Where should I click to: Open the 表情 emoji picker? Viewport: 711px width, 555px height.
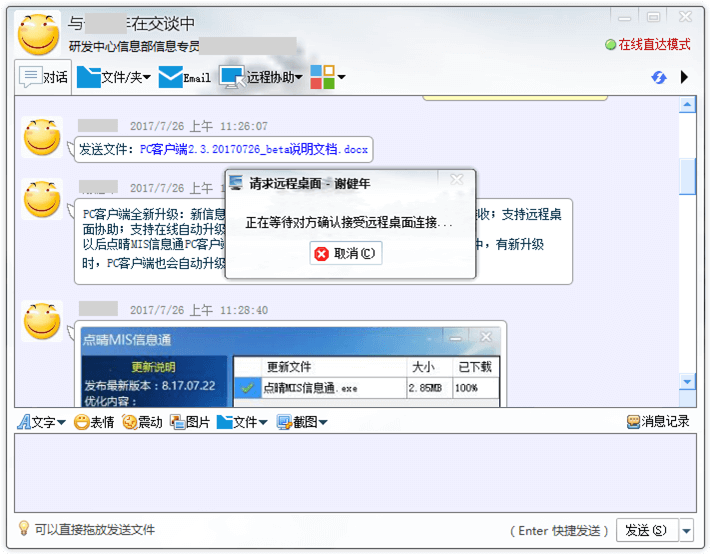pyautogui.click(x=94, y=422)
